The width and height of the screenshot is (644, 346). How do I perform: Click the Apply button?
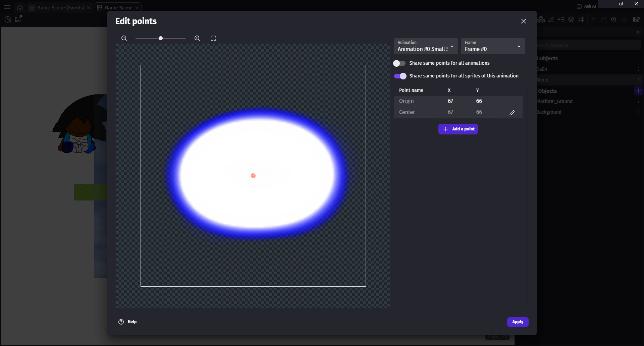click(x=518, y=322)
